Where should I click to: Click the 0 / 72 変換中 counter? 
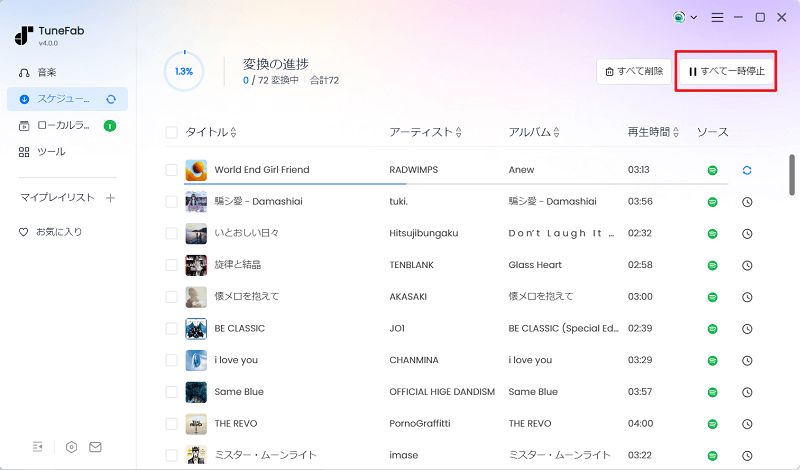tap(270, 80)
